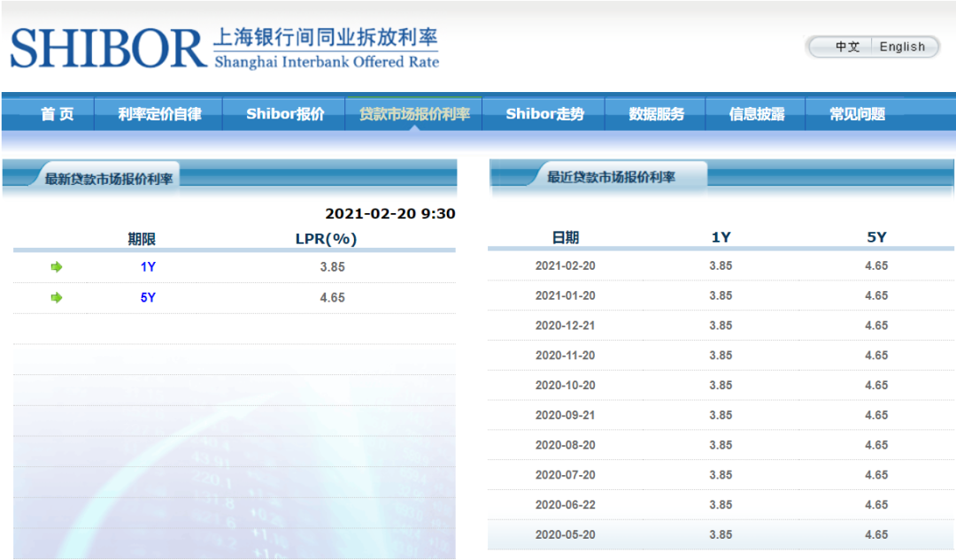Open the 信息披露 menu

click(x=757, y=114)
